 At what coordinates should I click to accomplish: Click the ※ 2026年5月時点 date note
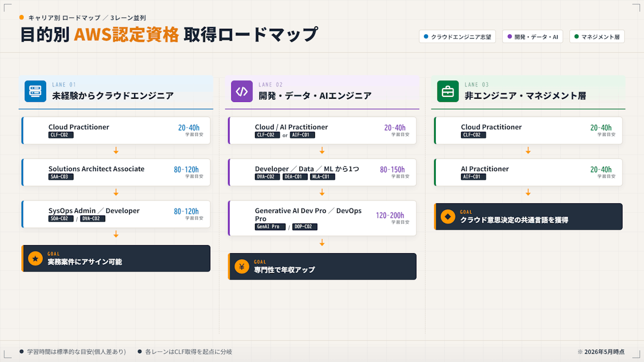(x=601, y=352)
